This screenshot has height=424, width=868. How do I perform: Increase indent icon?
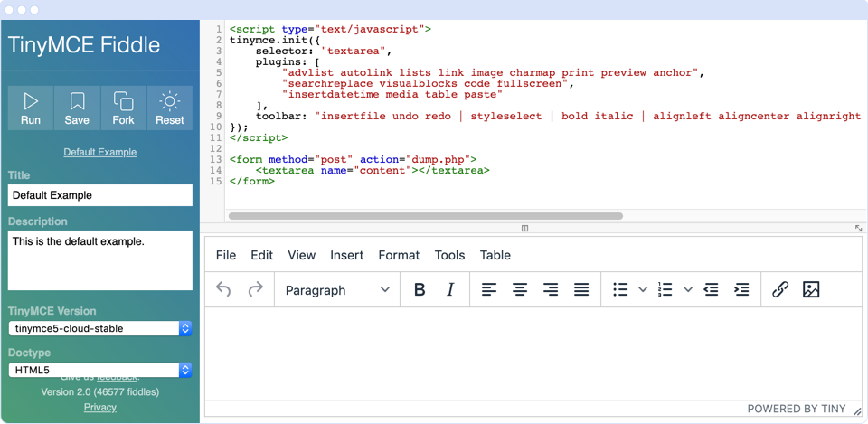tap(741, 289)
